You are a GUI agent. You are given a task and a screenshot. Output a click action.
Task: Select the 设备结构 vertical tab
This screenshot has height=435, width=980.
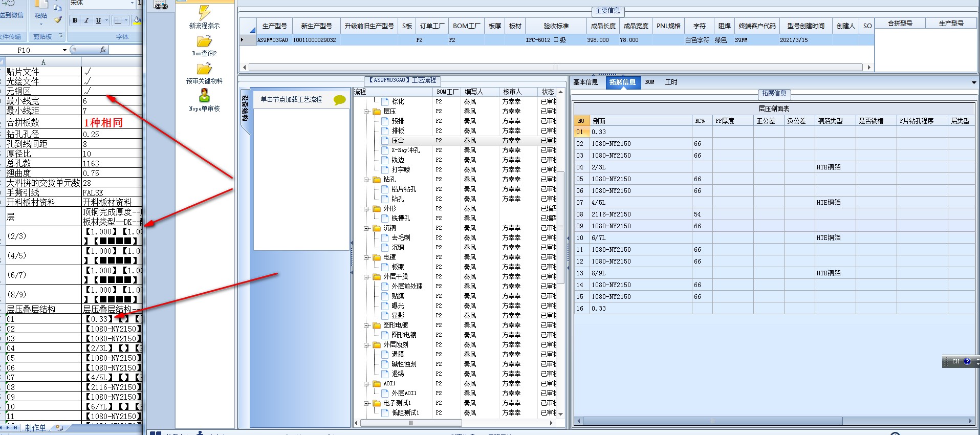point(245,108)
